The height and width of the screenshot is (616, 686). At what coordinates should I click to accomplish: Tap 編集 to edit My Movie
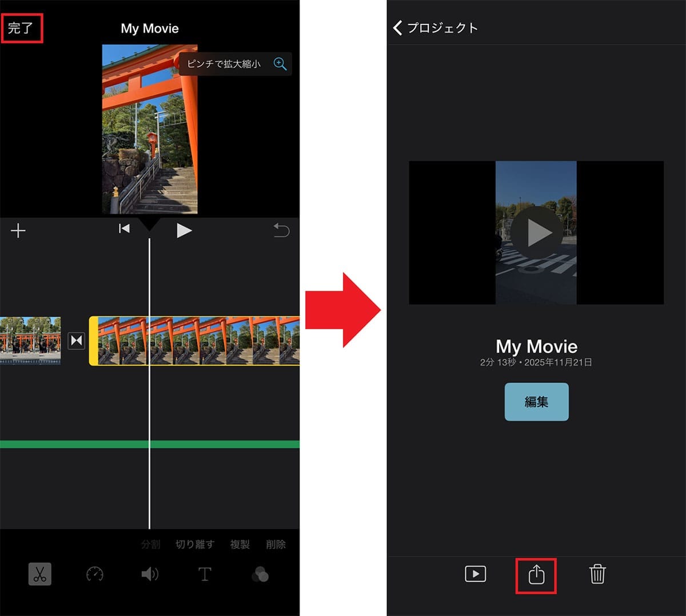coord(536,402)
